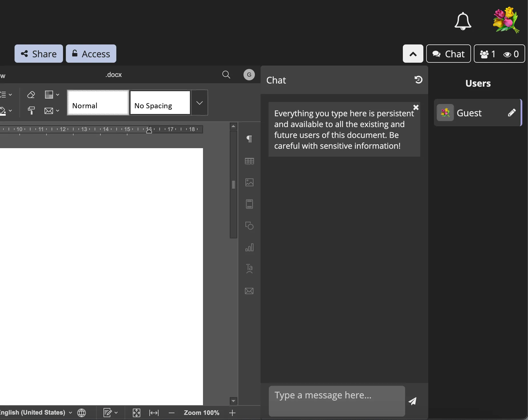528x420 pixels.
Task: Open image settings sidebar icon
Action: pyautogui.click(x=249, y=182)
